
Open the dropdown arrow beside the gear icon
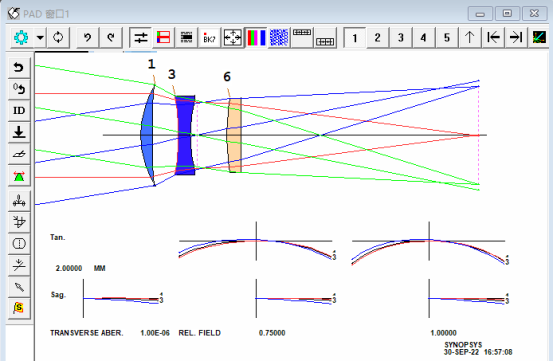[40, 37]
